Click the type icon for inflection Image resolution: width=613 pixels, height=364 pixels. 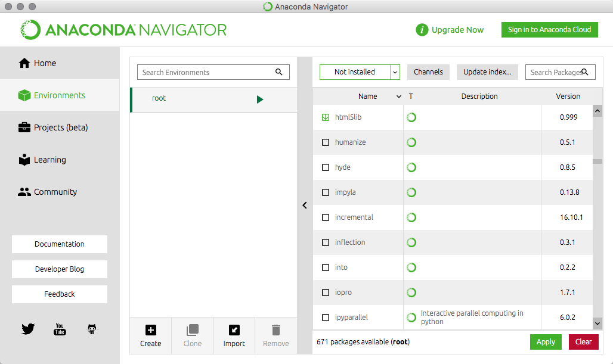411,242
